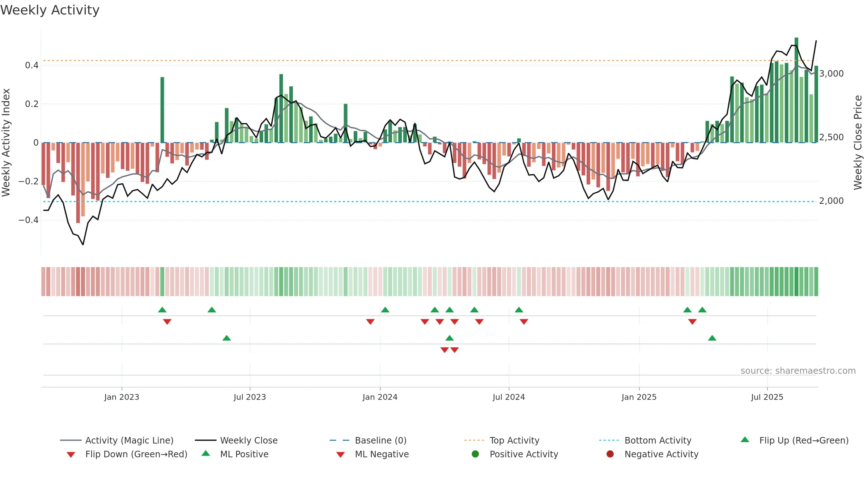Click the Jan 2024 axis label

click(x=380, y=397)
